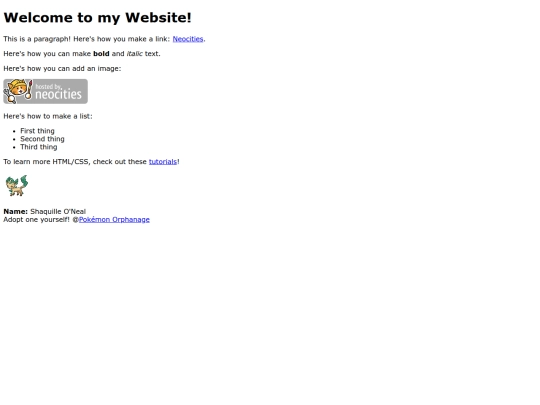Click 'Here's how you can add an image' text
The height and width of the screenshot is (405, 540).
(62, 69)
